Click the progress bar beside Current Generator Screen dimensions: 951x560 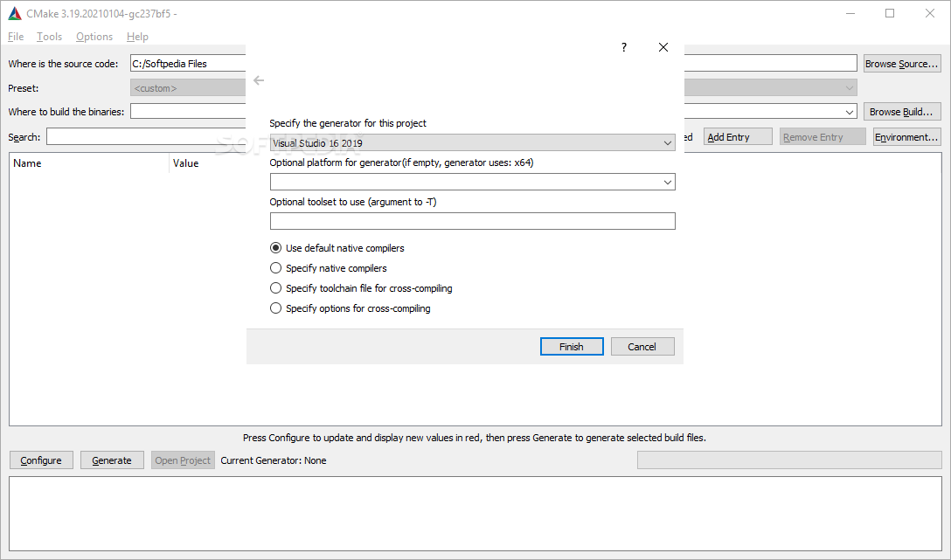click(789, 460)
